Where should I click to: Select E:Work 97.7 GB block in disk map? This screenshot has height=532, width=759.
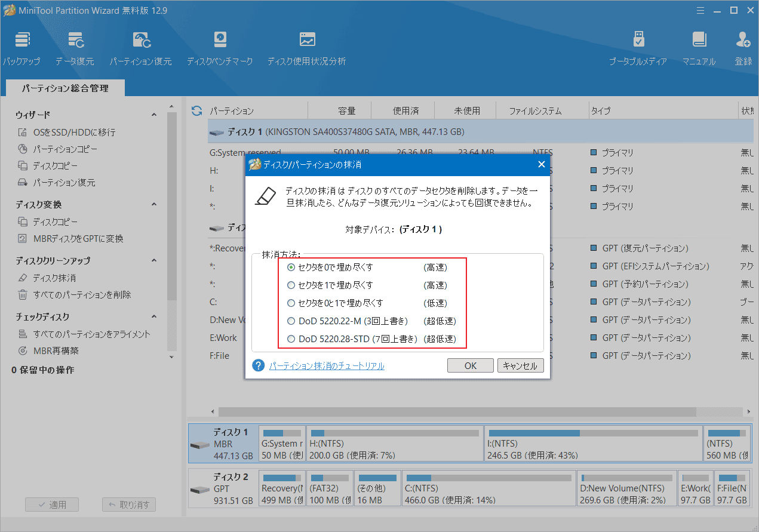point(696,488)
